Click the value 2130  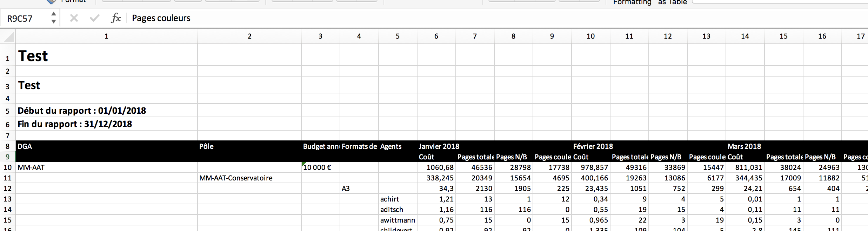[475, 189]
